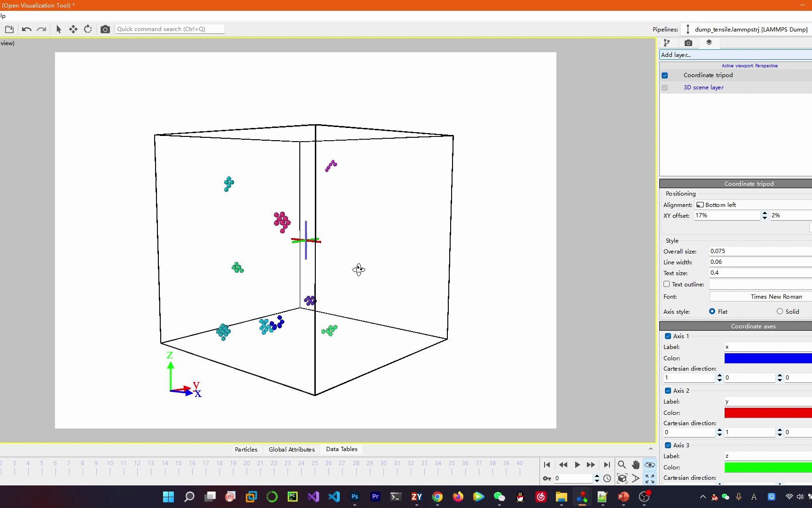
Task: Jump to the last animation frame
Action: click(x=607, y=465)
